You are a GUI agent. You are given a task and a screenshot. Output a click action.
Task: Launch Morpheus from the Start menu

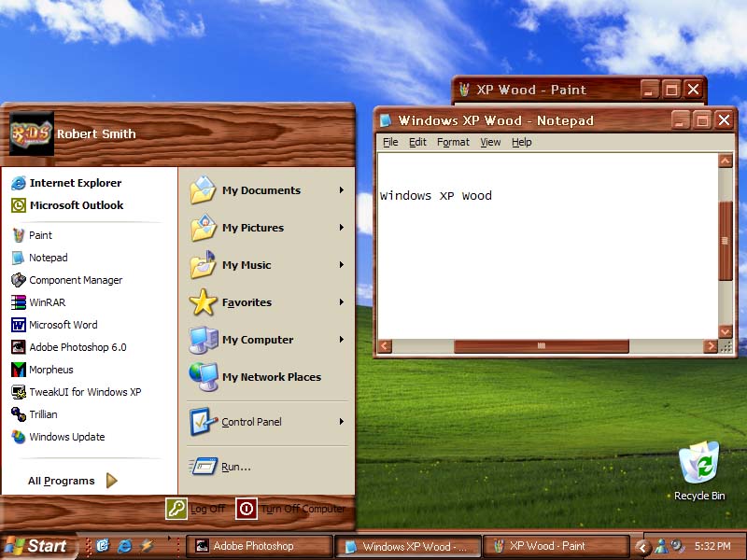coord(42,370)
